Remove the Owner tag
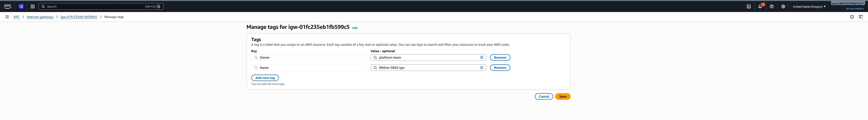Viewport: 868px width, 120px height. coord(500,57)
